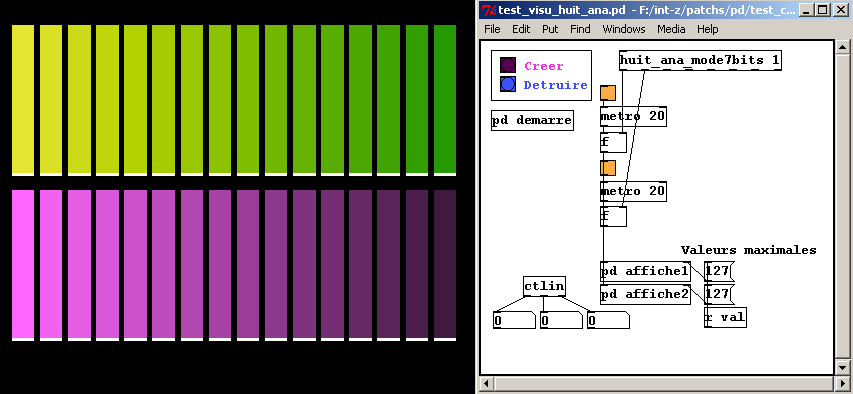Viewport: 853px width, 394px height.
Task: Click the first number box under ctlin
Action: 514,321
